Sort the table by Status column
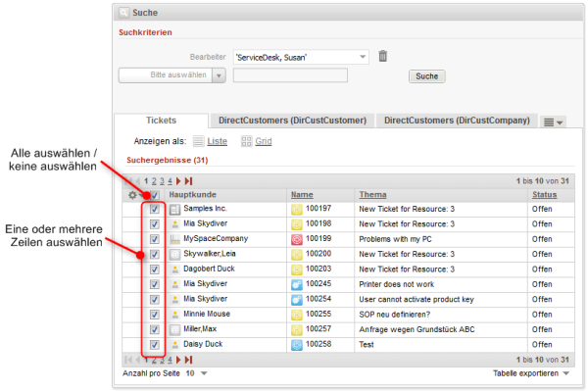 coord(544,195)
